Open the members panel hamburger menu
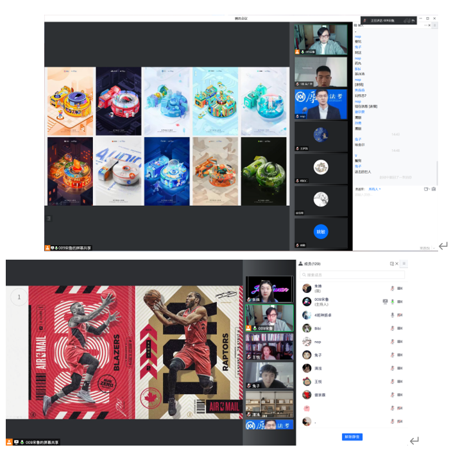 pos(404,264)
